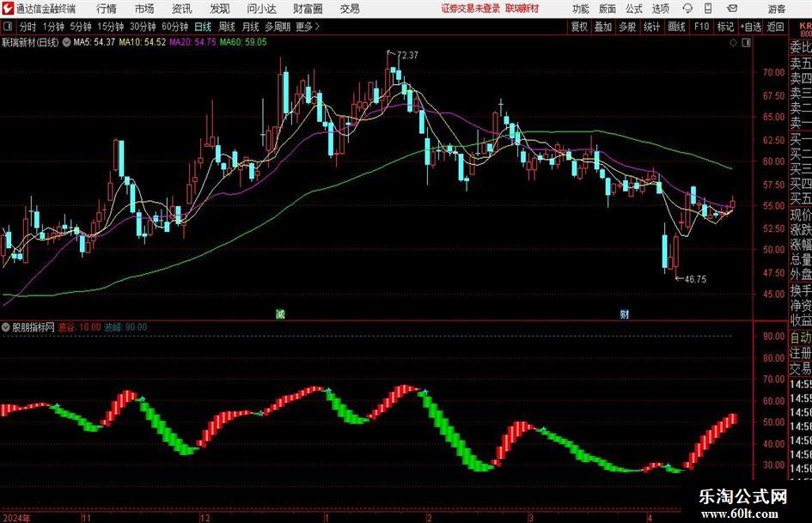The width and height of the screenshot is (812, 523).
Task: Click the blue 财 marker below the chart
Action: click(x=625, y=313)
